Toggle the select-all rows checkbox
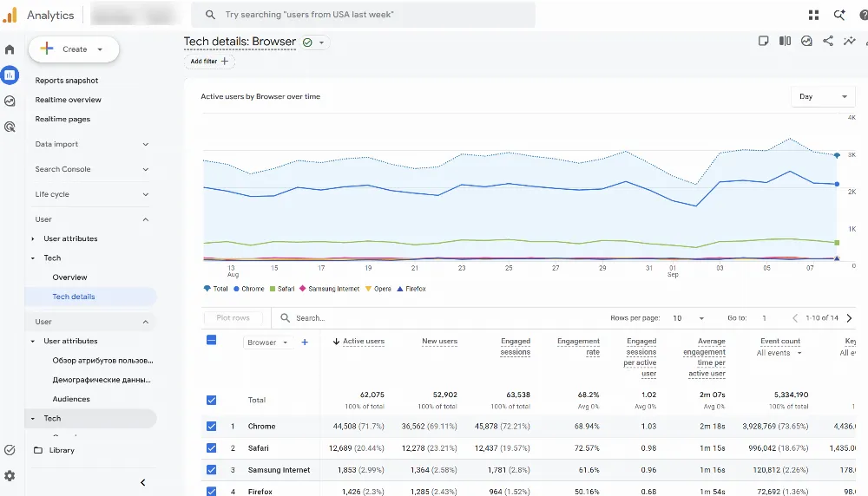 212,340
